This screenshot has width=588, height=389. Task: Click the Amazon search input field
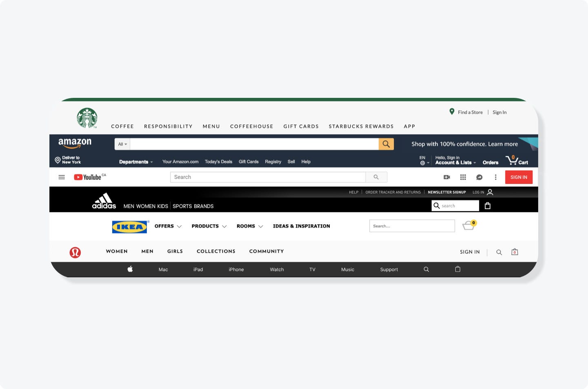pos(254,144)
